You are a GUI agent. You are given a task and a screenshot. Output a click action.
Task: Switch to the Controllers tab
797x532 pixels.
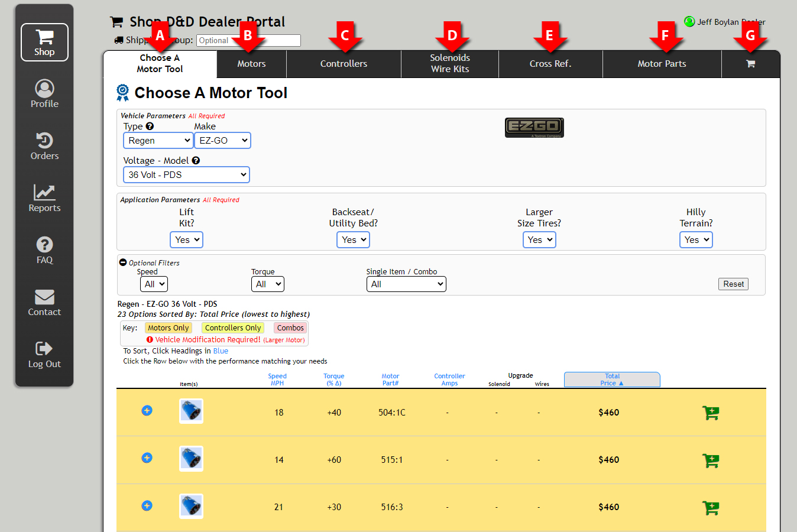coord(344,64)
